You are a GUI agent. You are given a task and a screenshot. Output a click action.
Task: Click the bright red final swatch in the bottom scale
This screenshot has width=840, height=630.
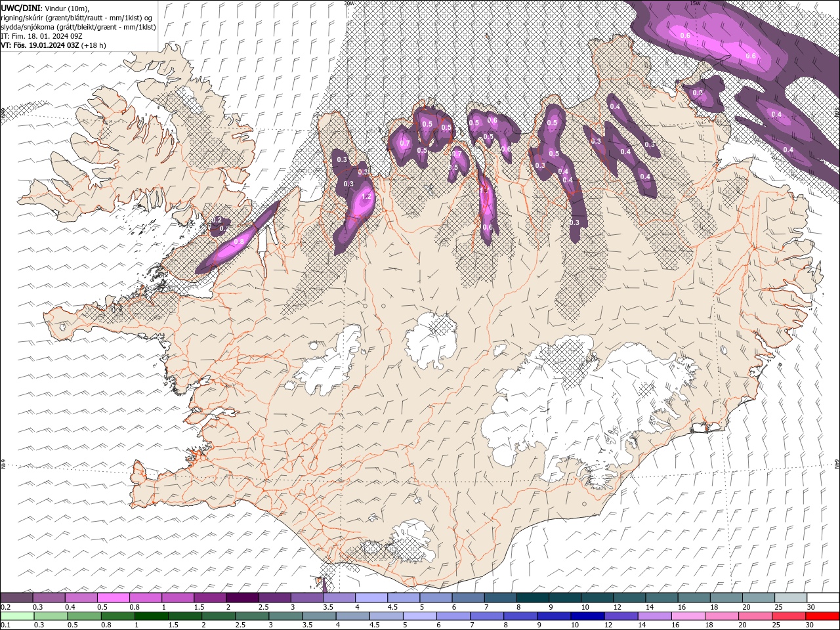click(x=822, y=616)
